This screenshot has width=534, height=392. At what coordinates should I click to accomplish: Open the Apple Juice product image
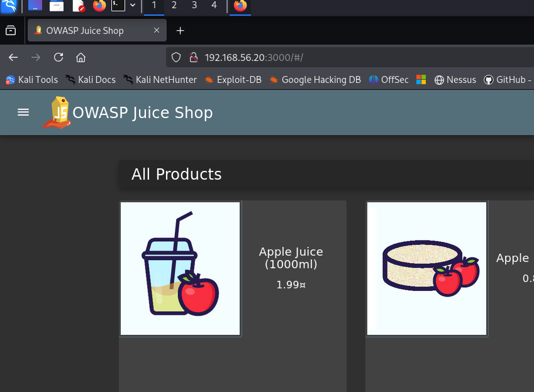180,268
